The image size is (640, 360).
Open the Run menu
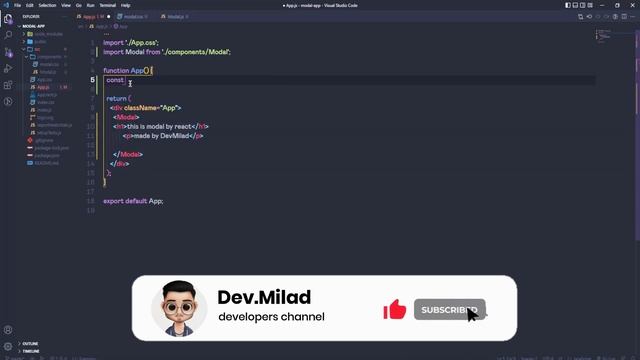point(90,5)
